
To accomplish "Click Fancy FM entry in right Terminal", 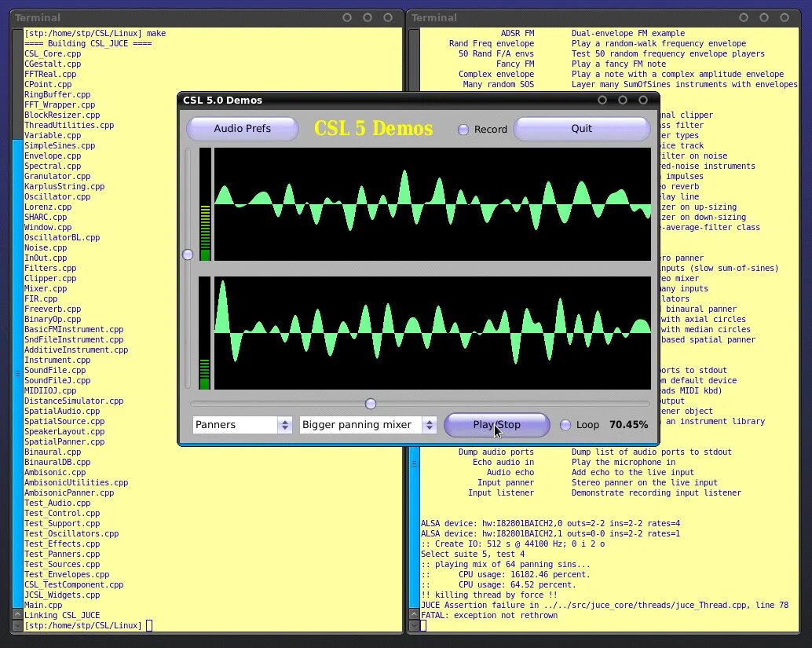I will [x=515, y=64].
